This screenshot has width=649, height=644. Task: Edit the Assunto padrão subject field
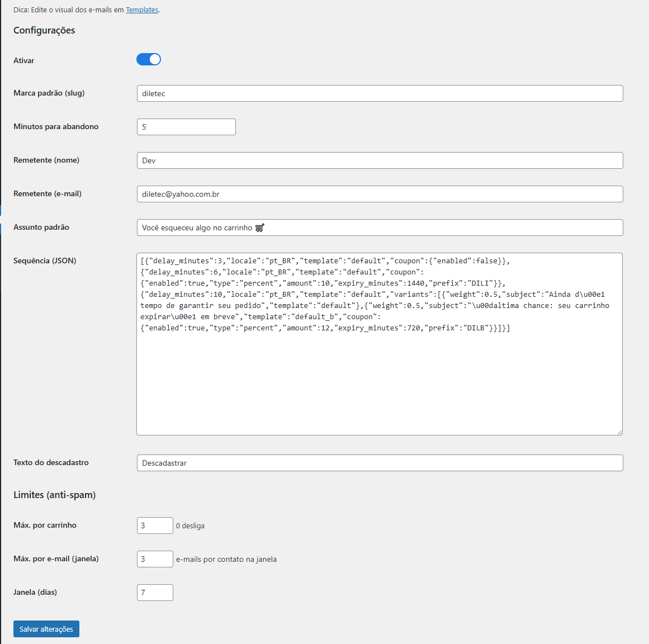pyautogui.click(x=380, y=228)
